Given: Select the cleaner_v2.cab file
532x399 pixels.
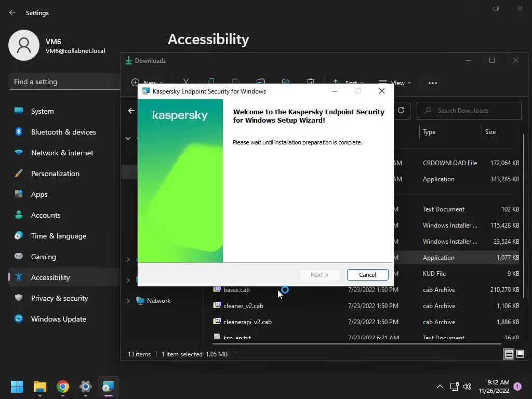Looking at the screenshot, I should pyautogui.click(x=243, y=305).
